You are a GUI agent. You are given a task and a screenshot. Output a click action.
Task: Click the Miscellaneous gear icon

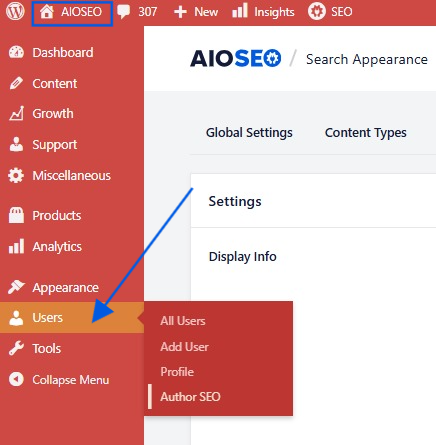pos(16,175)
